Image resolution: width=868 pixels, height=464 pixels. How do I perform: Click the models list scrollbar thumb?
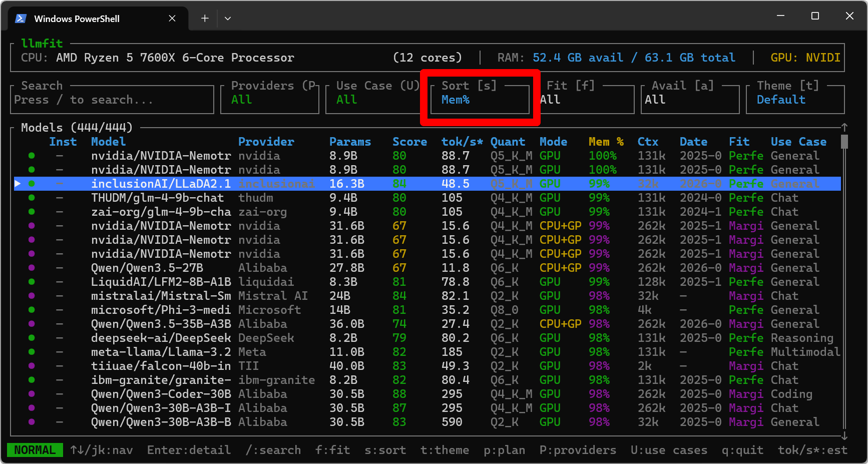point(844,142)
